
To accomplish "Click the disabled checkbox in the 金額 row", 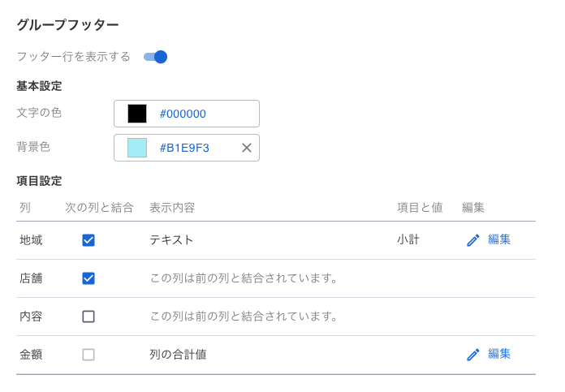I will (88, 355).
